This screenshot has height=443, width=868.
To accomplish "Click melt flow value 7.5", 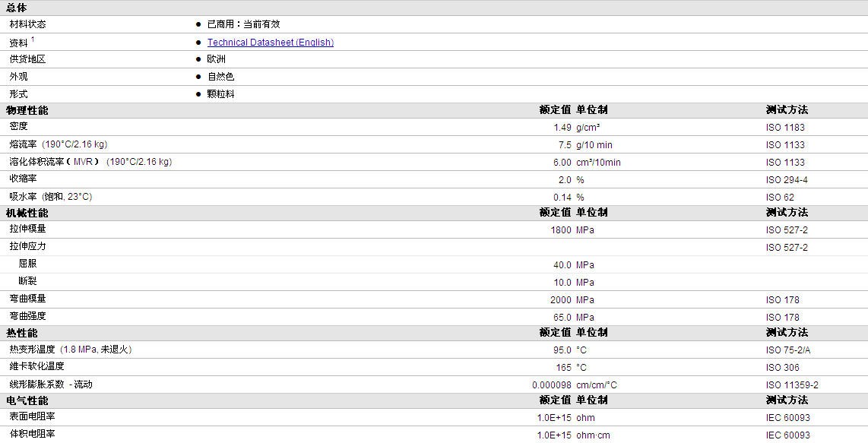I will [x=565, y=145].
